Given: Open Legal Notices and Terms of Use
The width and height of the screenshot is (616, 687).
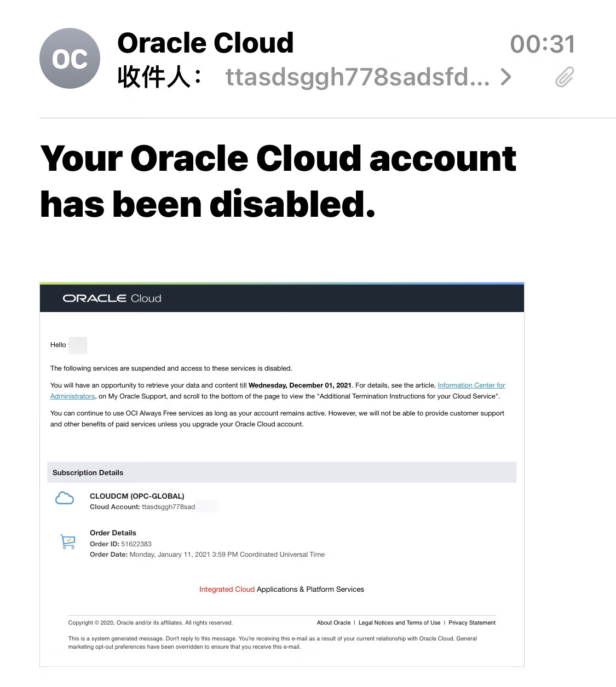Looking at the screenshot, I should click(399, 622).
